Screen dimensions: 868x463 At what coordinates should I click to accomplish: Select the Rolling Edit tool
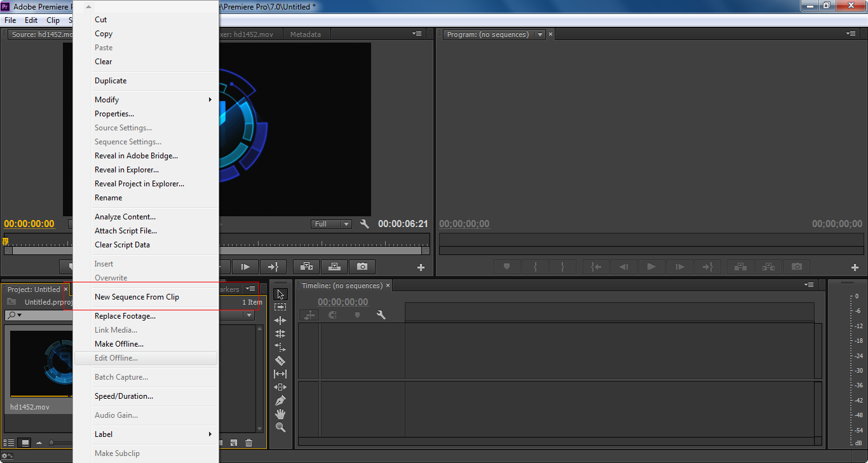(x=280, y=334)
